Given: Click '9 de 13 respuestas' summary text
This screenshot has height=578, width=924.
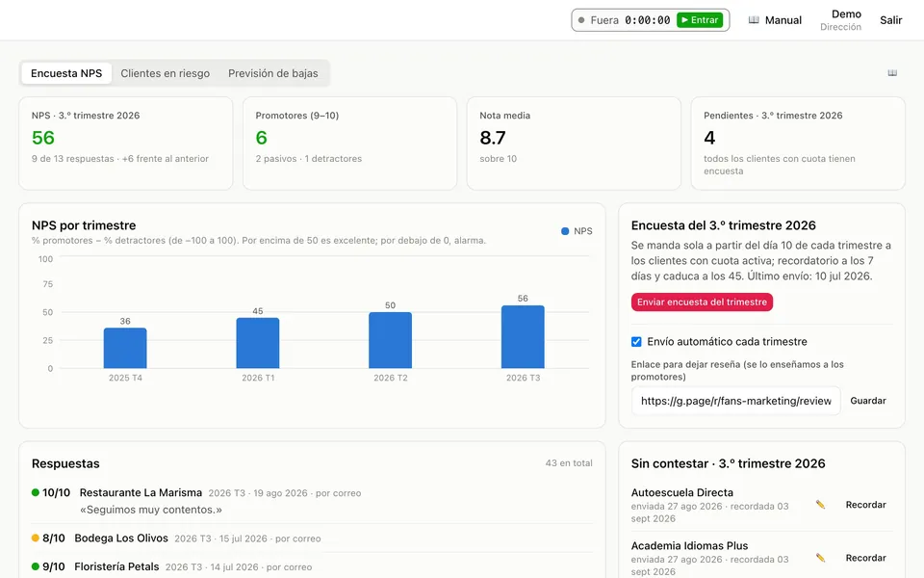Looking at the screenshot, I should click(73, 159).
